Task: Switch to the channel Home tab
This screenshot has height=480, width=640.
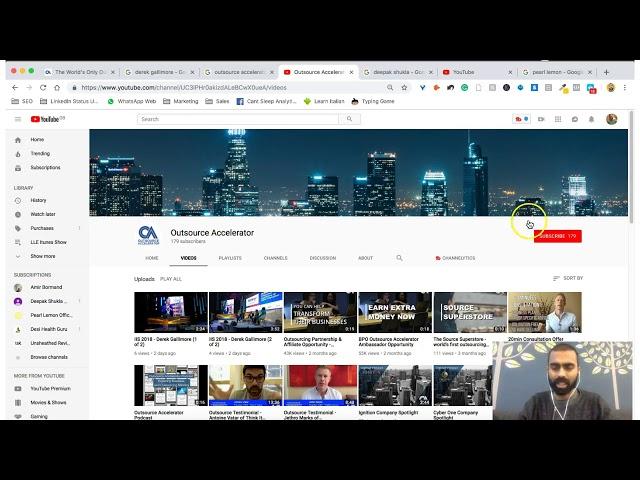Action: tap(152, 258)
